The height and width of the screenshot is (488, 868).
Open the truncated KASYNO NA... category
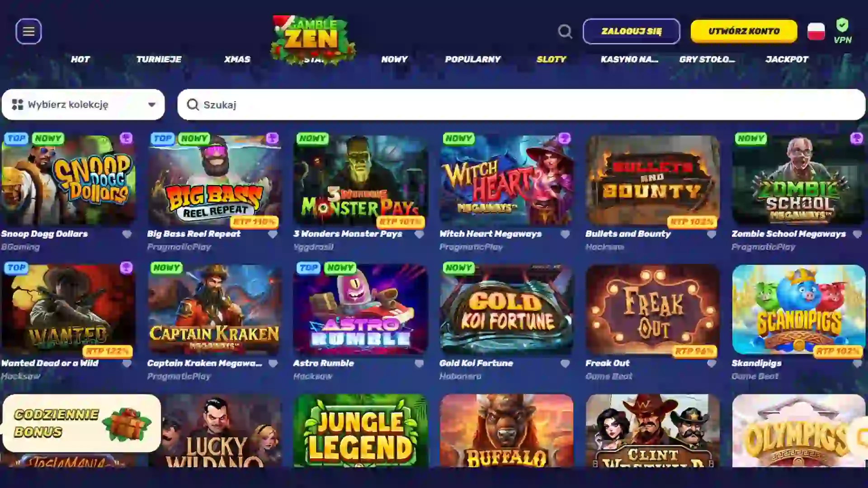629,59
